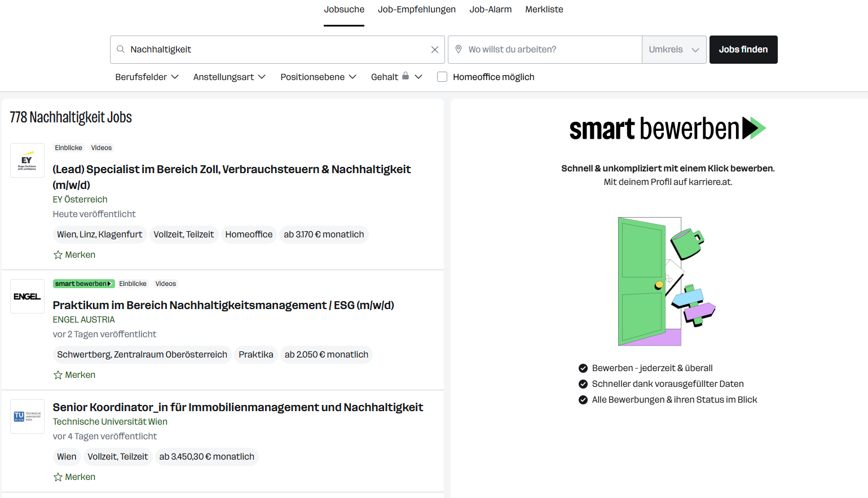The image size is (868, 498).
Task: Open the Job-Alarm section
Action: point(490,9)
